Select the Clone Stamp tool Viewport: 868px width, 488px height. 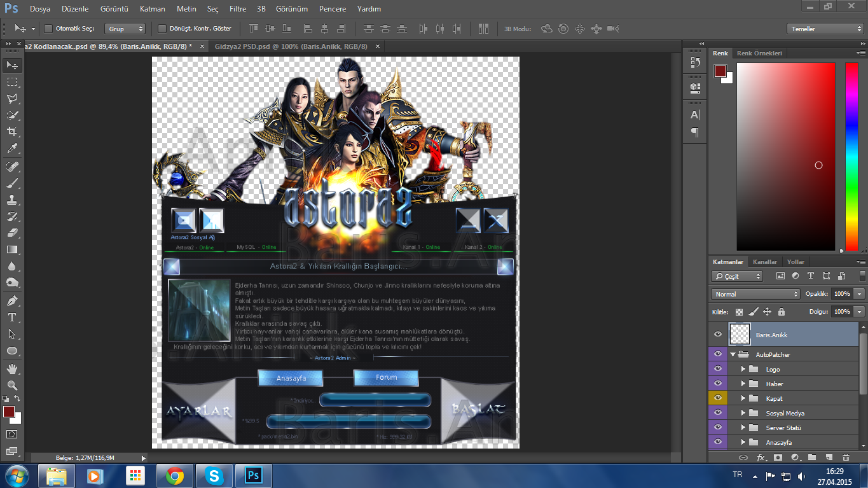point(12,199)
